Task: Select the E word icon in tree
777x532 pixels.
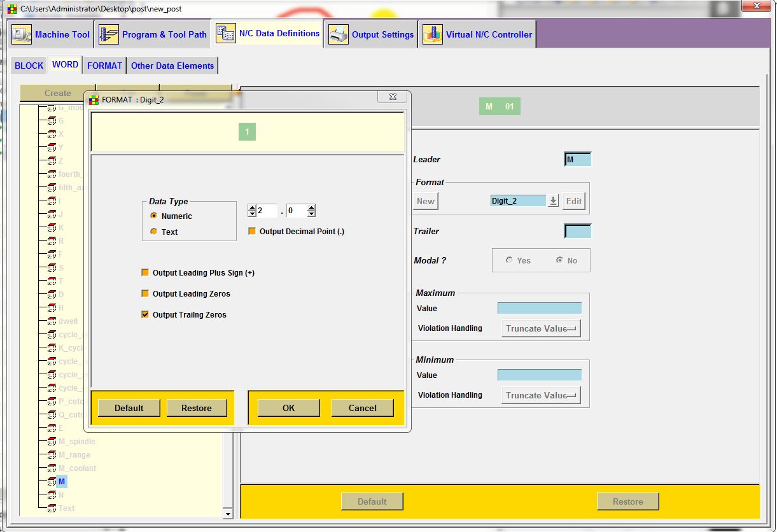Action: pyautogui.click(x=52, y=428)
